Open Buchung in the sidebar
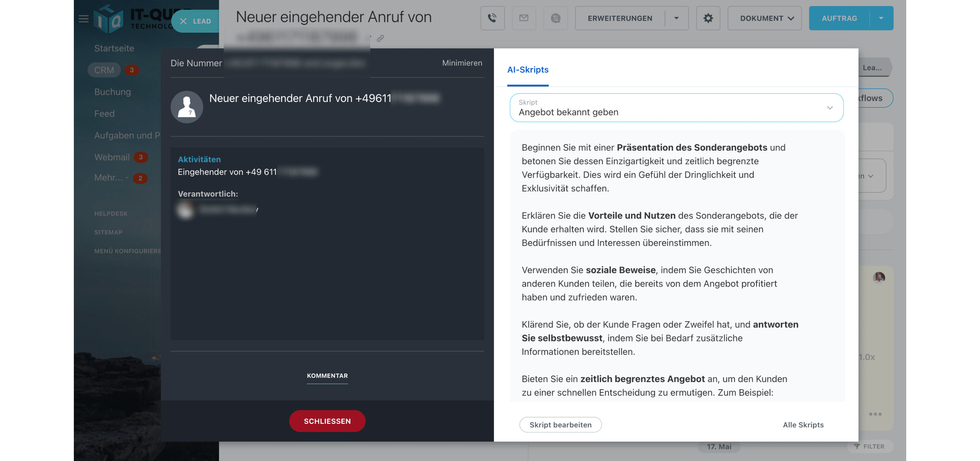Screen dimensions: 980x461 tap(113, 92)
